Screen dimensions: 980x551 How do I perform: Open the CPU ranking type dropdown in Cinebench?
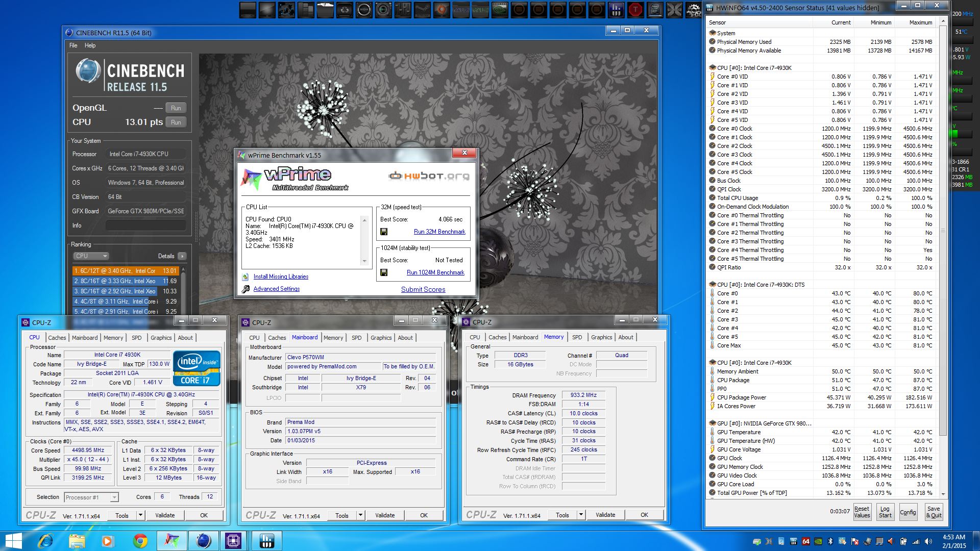tap(91, 256)
